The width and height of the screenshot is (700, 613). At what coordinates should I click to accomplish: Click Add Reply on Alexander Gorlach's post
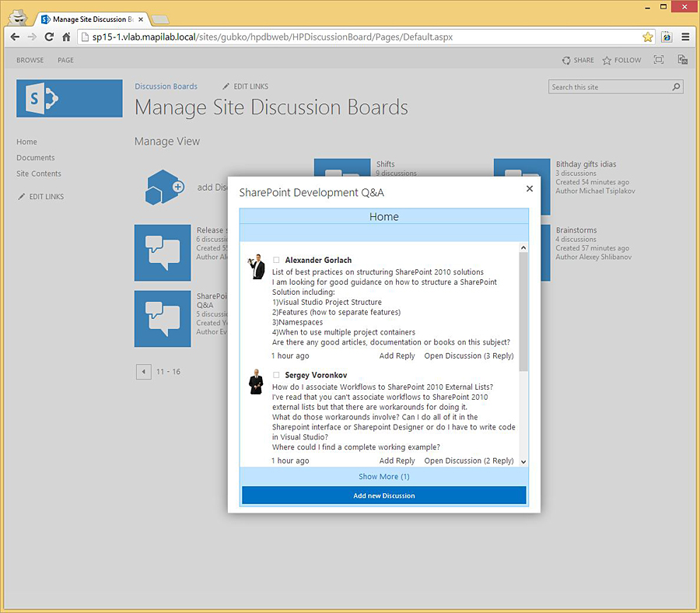pyautogui.click(x=397, y=356)
